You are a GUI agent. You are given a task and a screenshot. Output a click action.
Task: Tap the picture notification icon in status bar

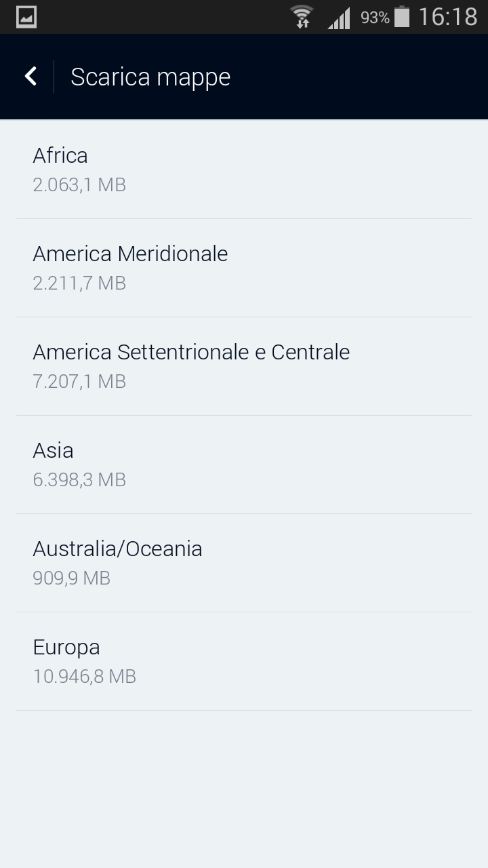[x=26, y=17]
